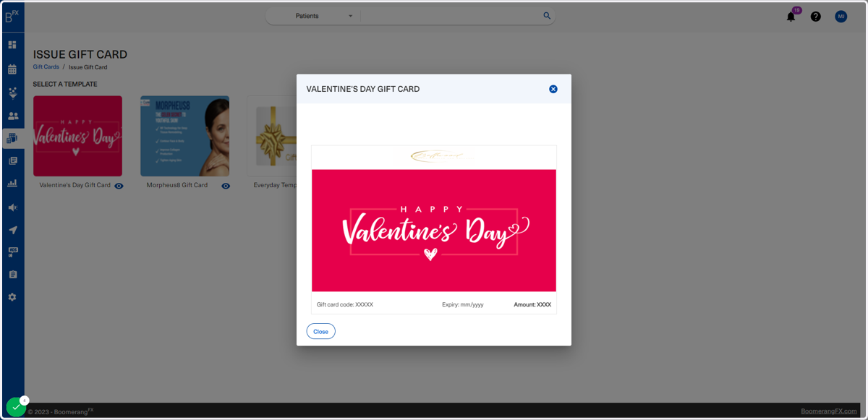Image resolution: width=868 pixels, height=420 pixels.
Task: Click the 'Morpheus8 Gift Card' template label
Action: (x=177, y=185)
